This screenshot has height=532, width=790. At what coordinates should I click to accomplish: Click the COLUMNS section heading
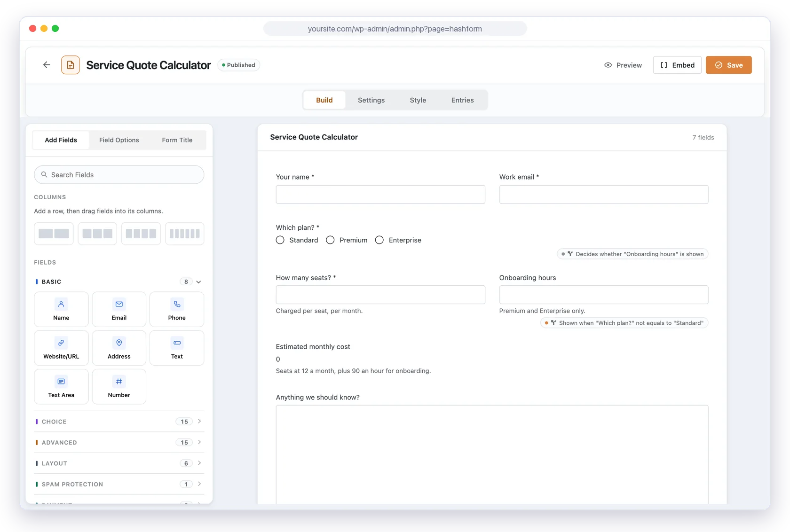pyautogui.click(x=50, y=197)
